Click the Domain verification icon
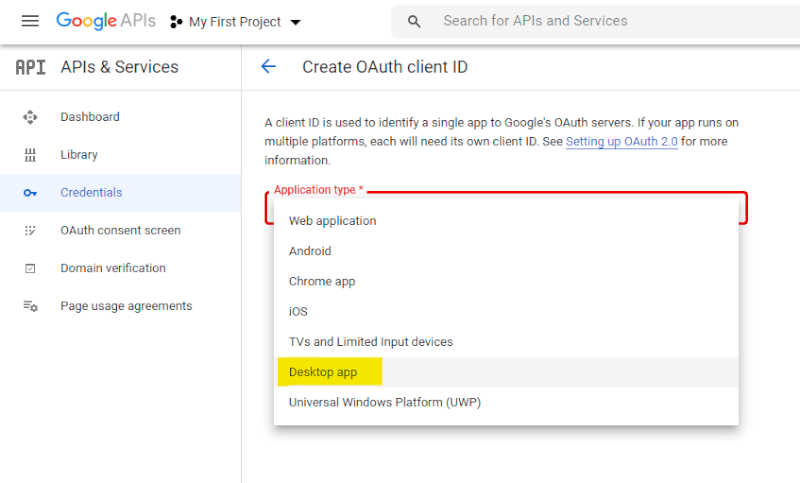The image size is (800, 483). pos(30,269)
